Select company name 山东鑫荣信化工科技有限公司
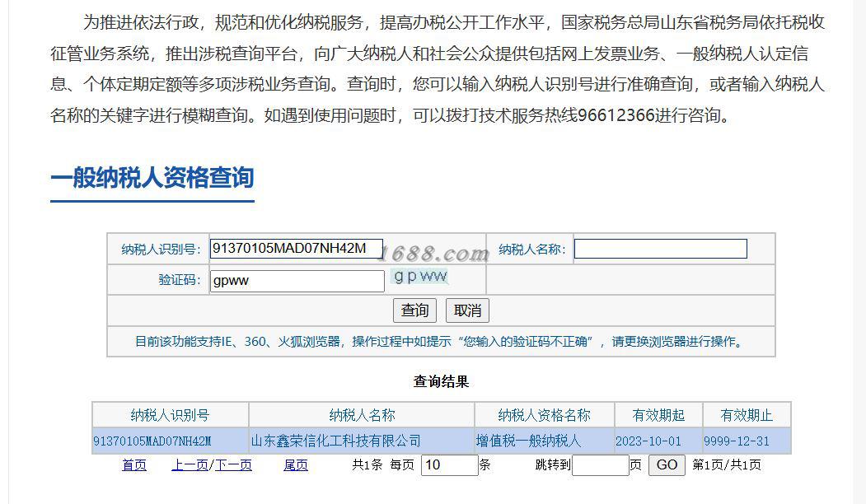This screenshot has height=504, width=866. (x=336, y=441)
